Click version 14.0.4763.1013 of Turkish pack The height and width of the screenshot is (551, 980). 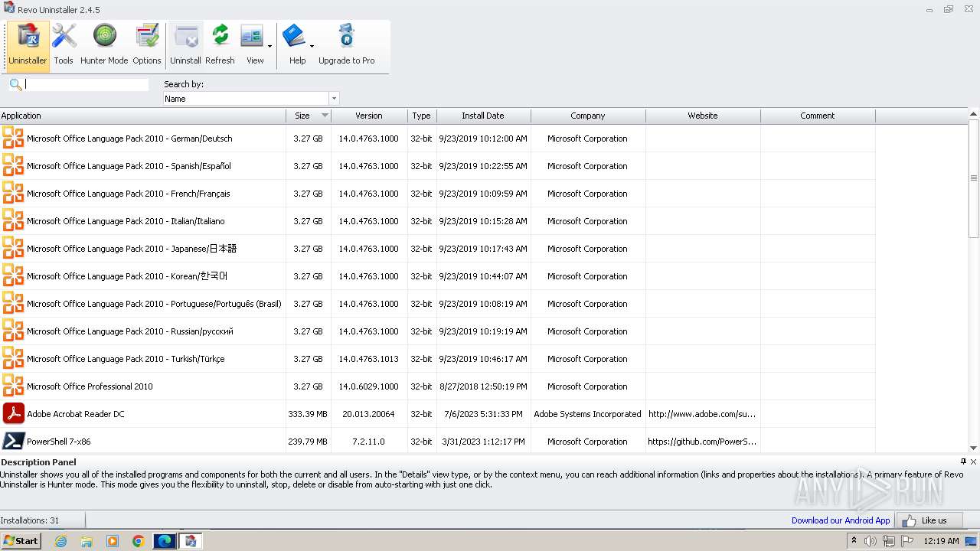[x=369, y=359]
